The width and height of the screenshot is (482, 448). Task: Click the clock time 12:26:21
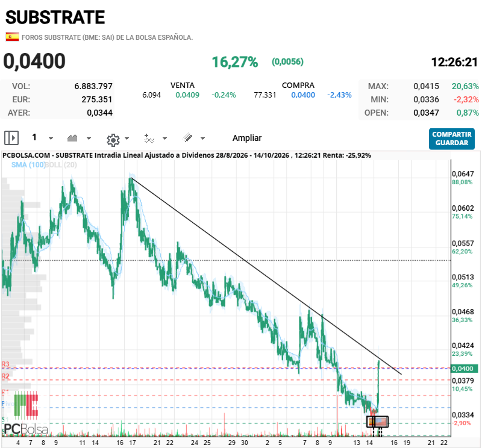454,62
